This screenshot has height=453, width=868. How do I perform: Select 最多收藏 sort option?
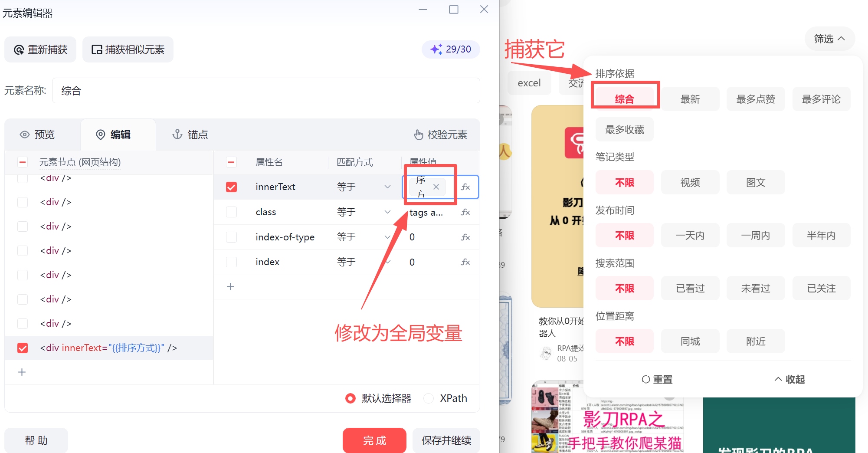click(625, 129)
